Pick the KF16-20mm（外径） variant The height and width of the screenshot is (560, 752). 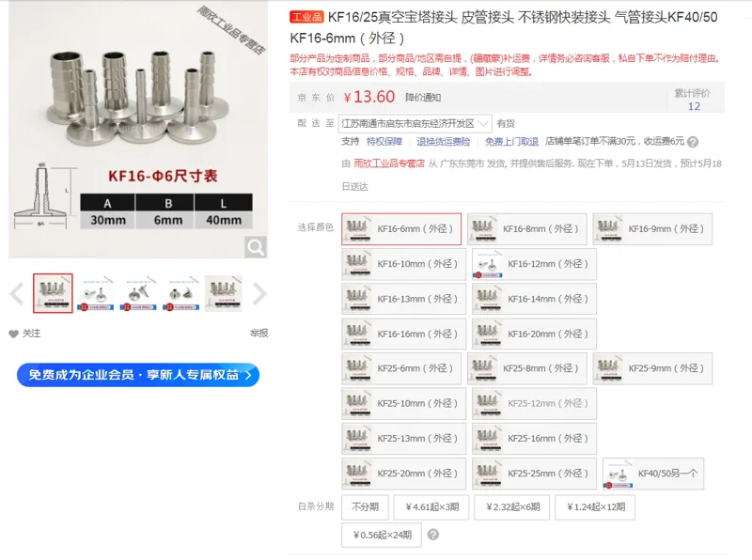[x=534, y=334]
